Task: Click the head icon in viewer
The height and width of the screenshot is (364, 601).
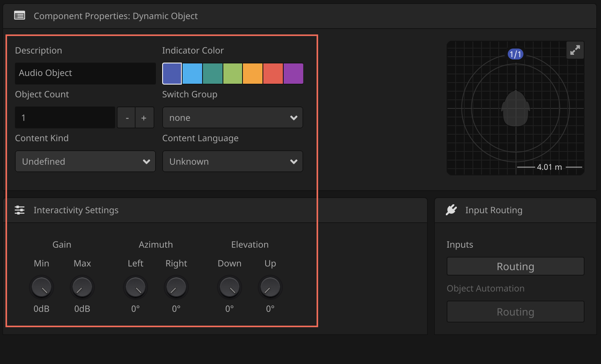Action: [516, 108]
